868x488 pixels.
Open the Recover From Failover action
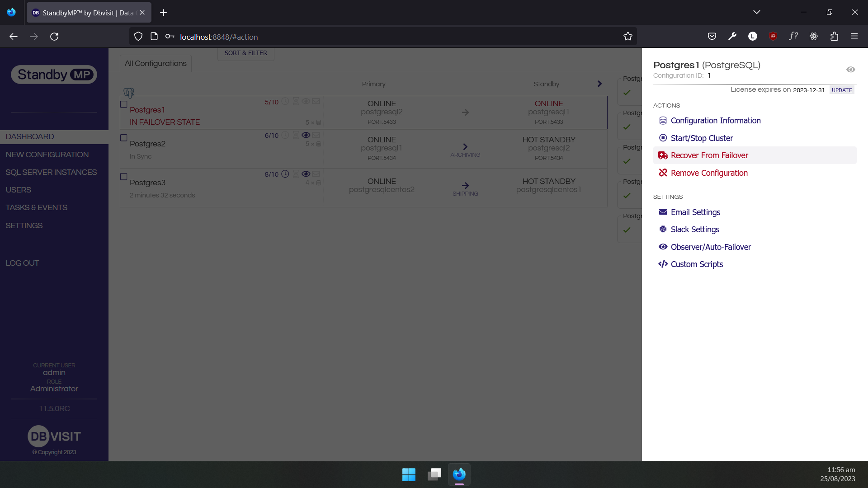(709, 155)
